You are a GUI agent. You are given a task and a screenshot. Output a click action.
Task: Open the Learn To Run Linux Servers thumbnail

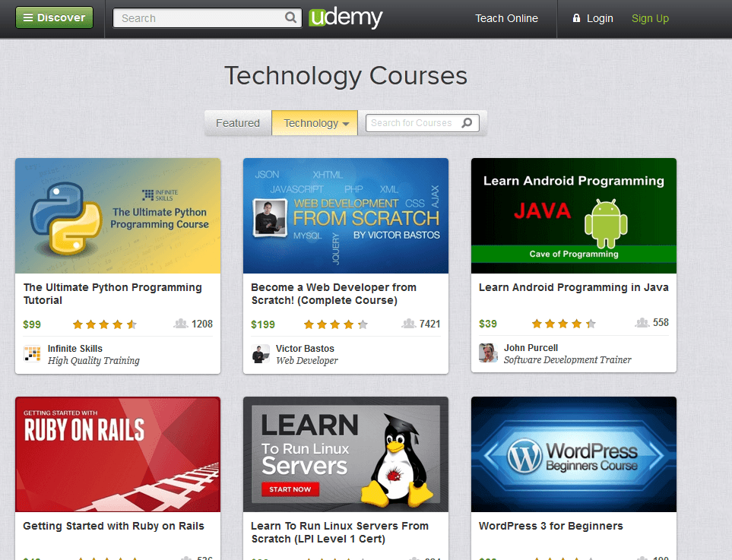pos(345,454)
